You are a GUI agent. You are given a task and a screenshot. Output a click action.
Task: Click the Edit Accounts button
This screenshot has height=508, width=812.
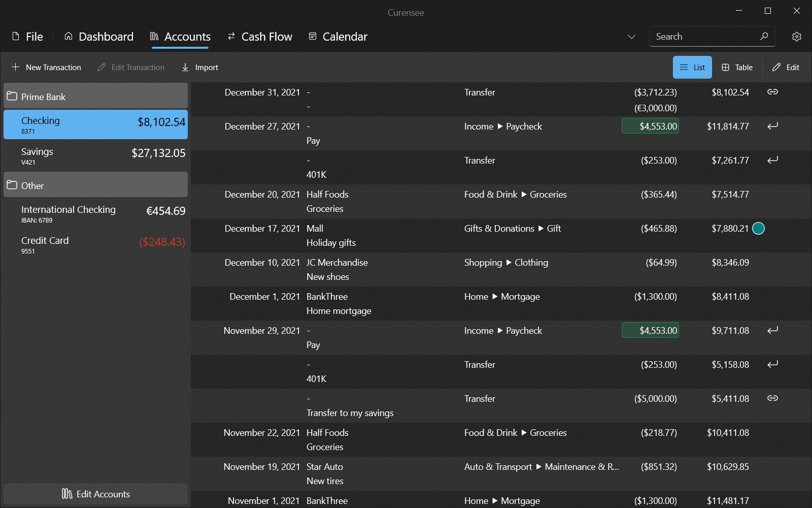coord(95,494)
